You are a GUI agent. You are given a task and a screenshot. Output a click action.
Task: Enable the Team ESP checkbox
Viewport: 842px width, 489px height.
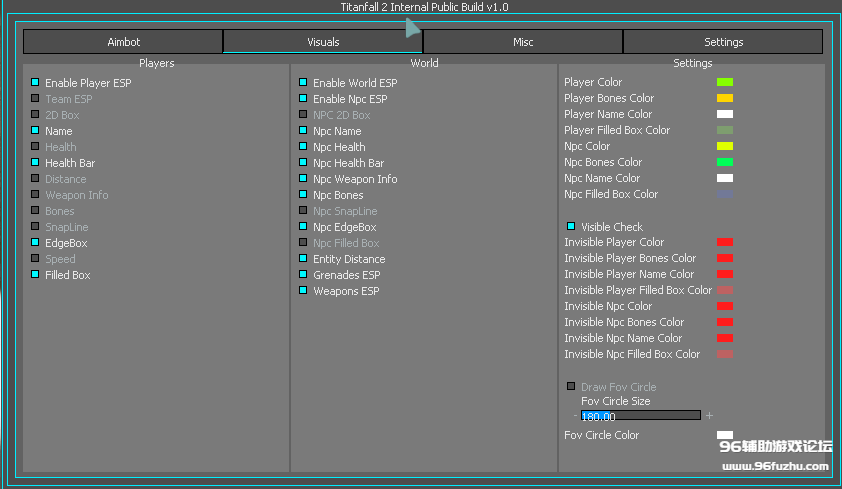coord(35,99)
